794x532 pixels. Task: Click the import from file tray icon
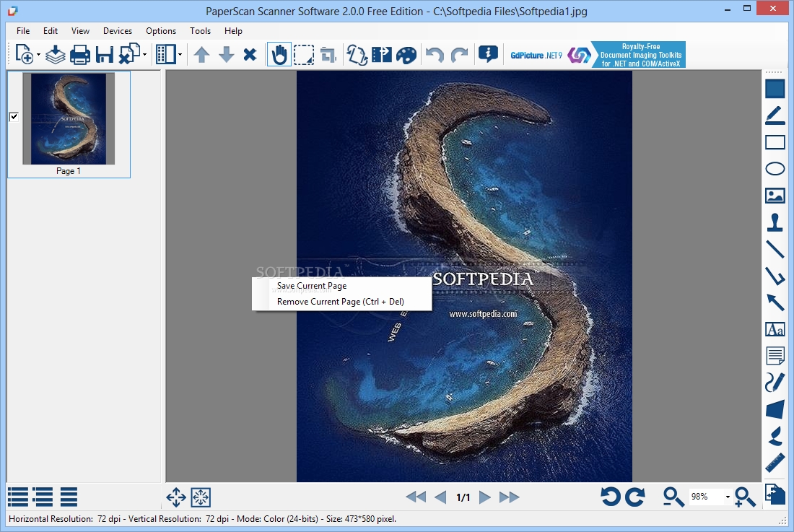click(55, 54)
